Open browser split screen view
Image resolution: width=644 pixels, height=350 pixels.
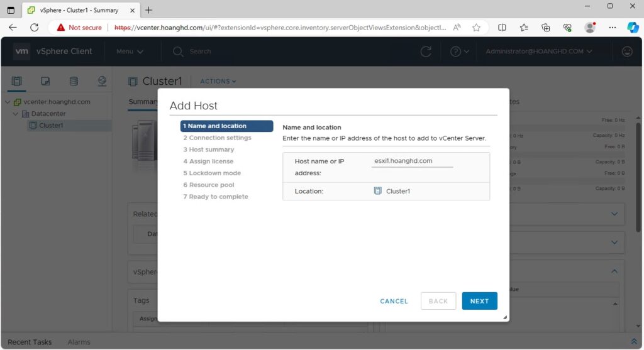click(502, 28)
